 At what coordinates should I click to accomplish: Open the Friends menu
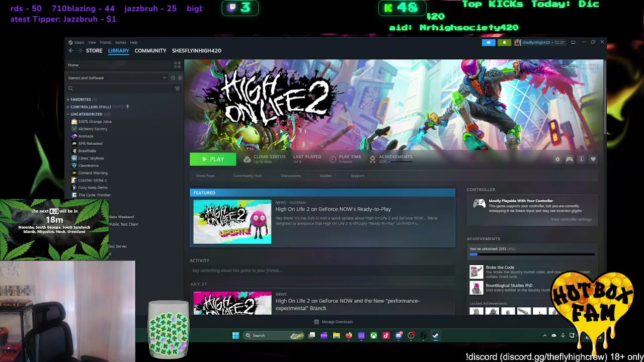pos(106,42)
